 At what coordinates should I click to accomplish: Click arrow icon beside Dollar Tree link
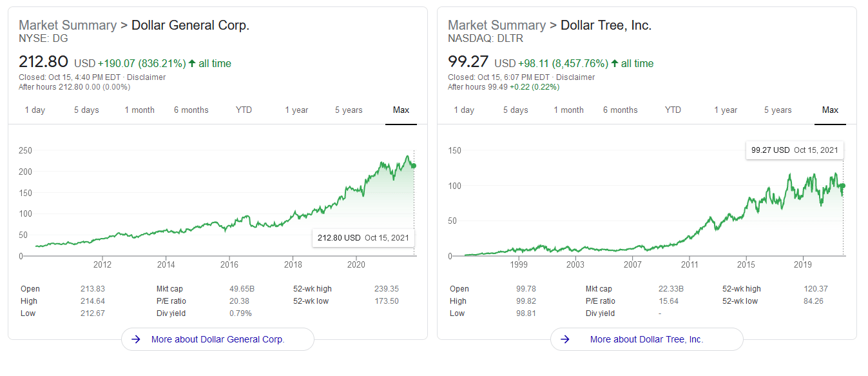coord(565,339)
